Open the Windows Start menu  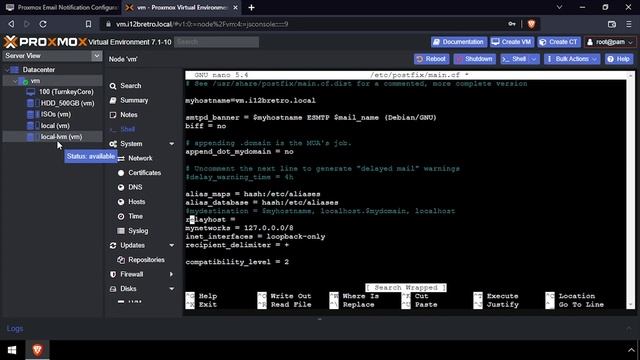(12, 350)
